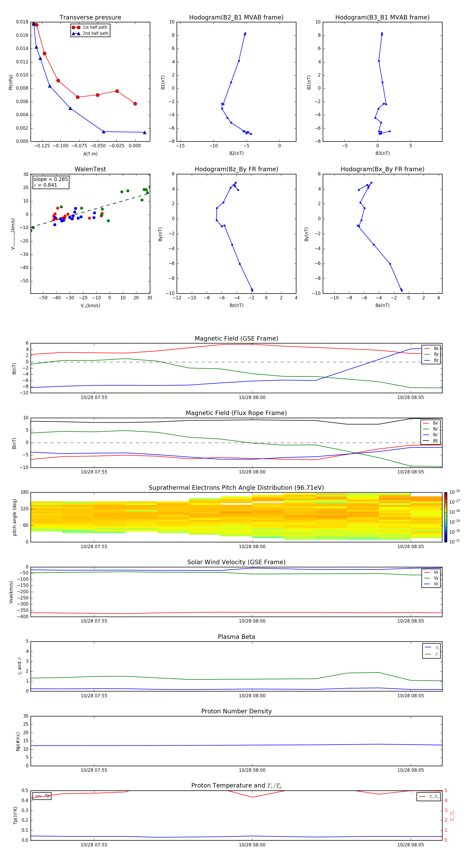Click the 'Magnetic Field (GSE Frame)' title

236,339
